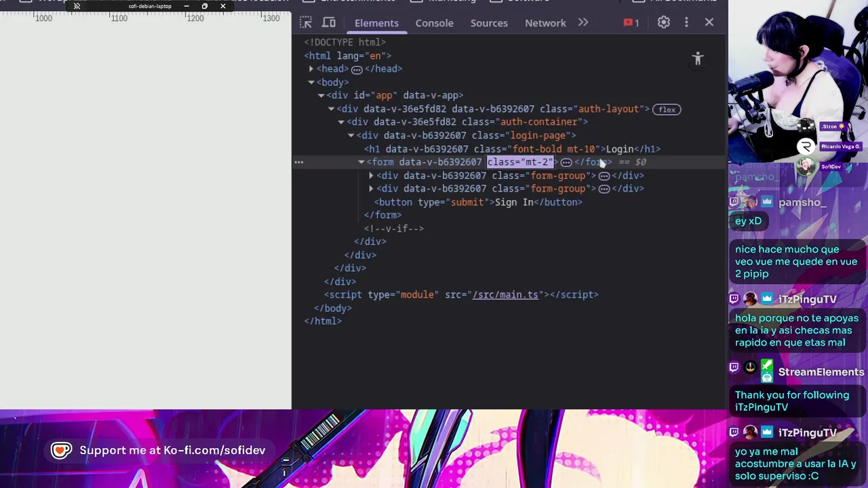The width and height of the screenshot is (868, 488).
Task: Collapse the auth-container div node
Action: (341, 122)
